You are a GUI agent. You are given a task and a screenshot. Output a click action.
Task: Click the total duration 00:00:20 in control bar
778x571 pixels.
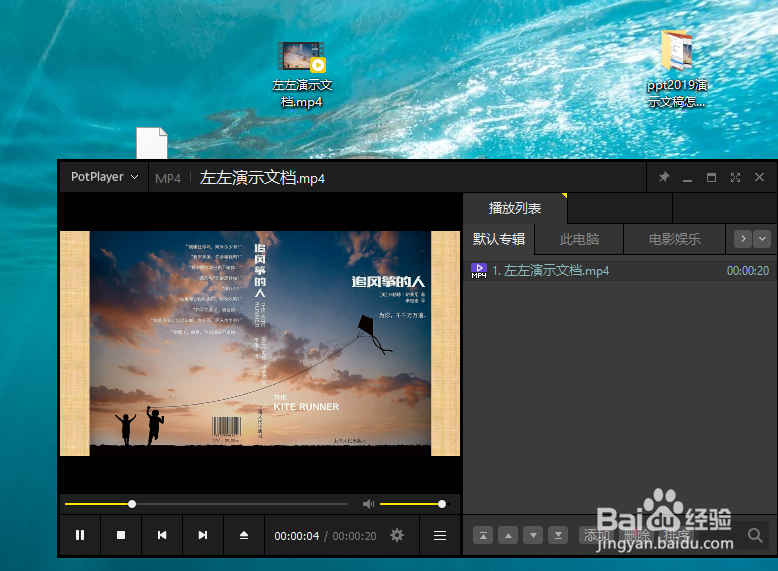point(354,536)
